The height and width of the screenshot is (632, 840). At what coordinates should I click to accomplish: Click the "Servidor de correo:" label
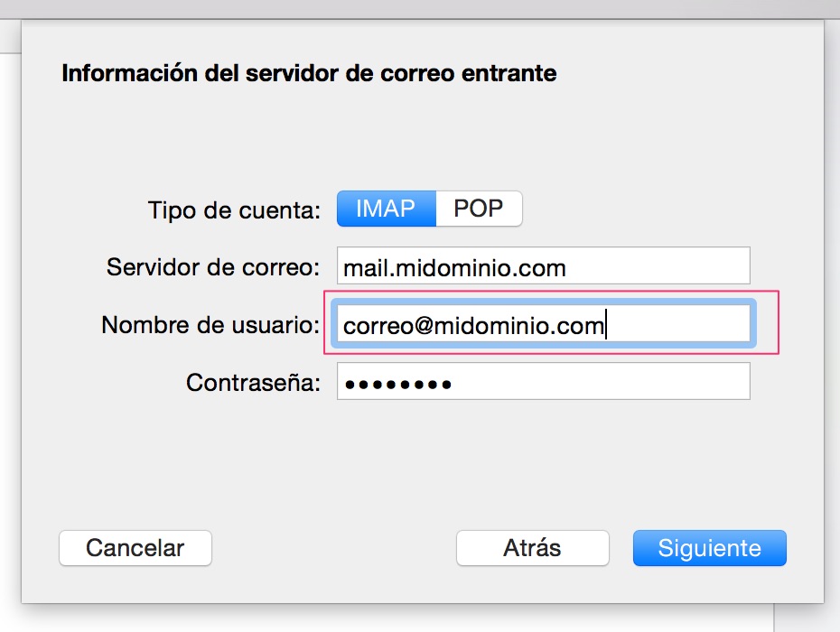(213, 266)
